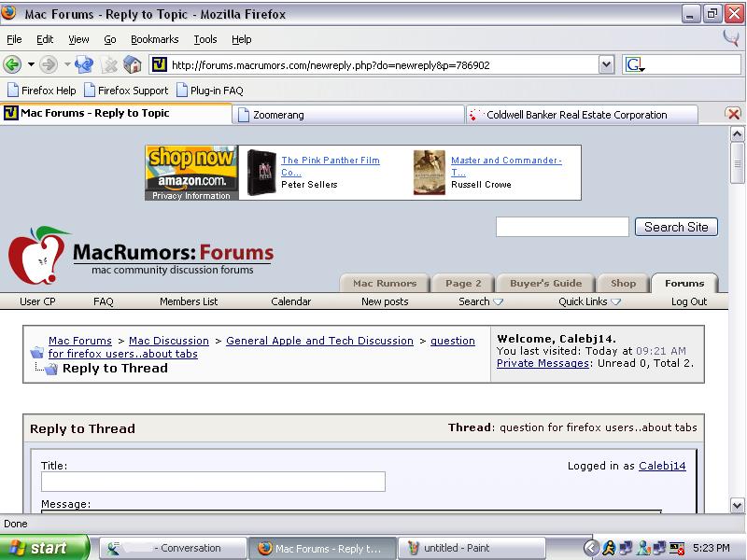The width and height of the screenshot is (747, 560).
Task: Click the Privacy Information ad label
Action: (191, 196)
